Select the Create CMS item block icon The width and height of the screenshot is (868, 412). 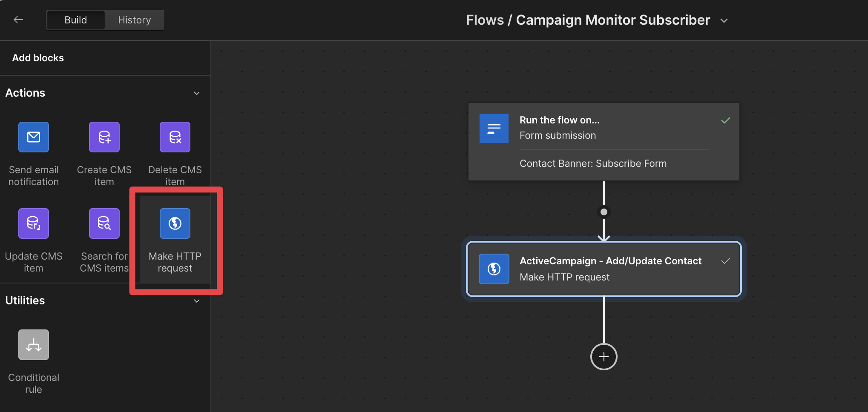point(104,137)
